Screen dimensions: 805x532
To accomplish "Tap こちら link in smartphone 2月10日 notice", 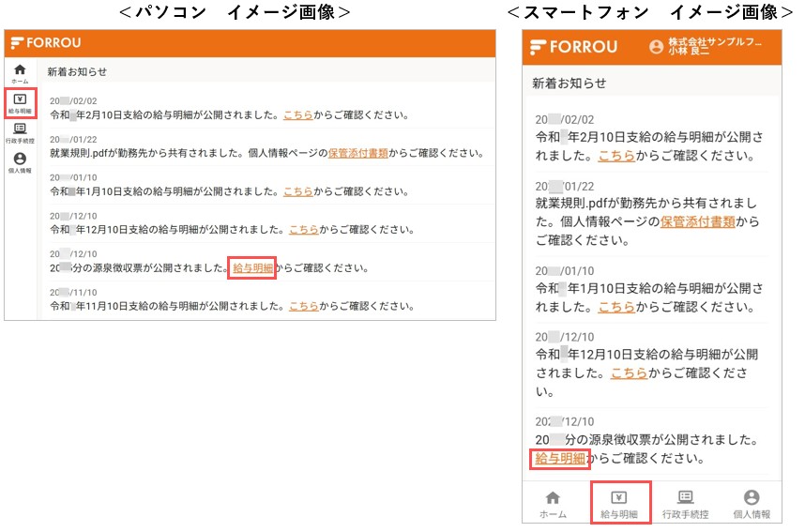I will click(x=616, y=156).
